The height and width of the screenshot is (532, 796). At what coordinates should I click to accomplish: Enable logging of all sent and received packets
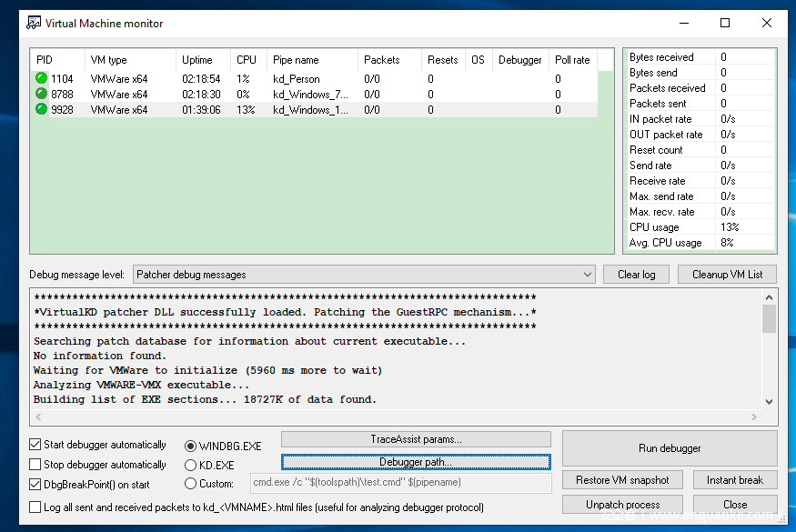(x=35, y=507)
